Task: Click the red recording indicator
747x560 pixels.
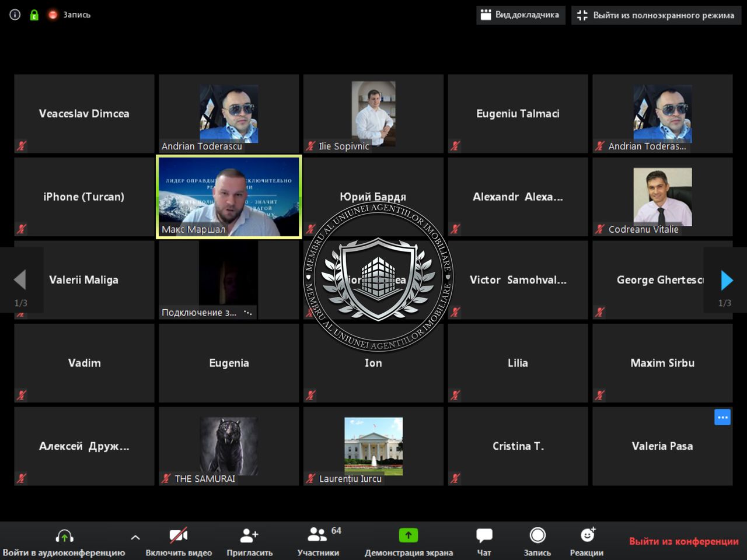Action: [x=53, y=15]
